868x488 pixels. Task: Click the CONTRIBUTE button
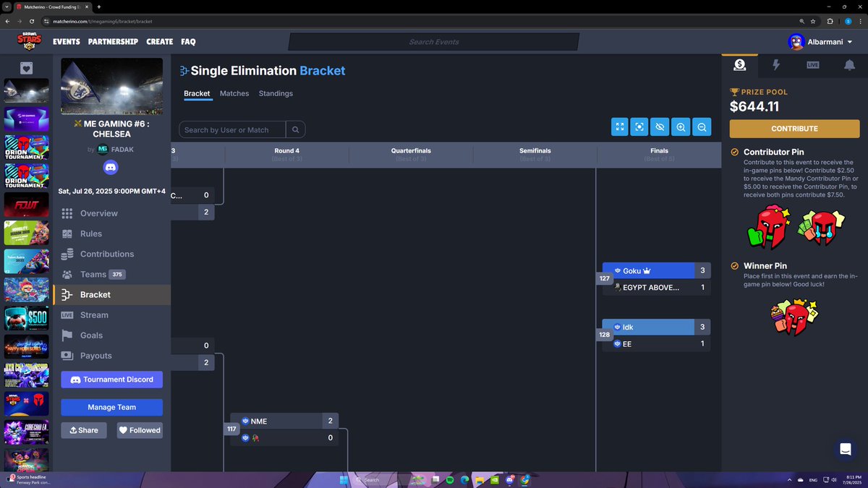(x=794, y=129)
